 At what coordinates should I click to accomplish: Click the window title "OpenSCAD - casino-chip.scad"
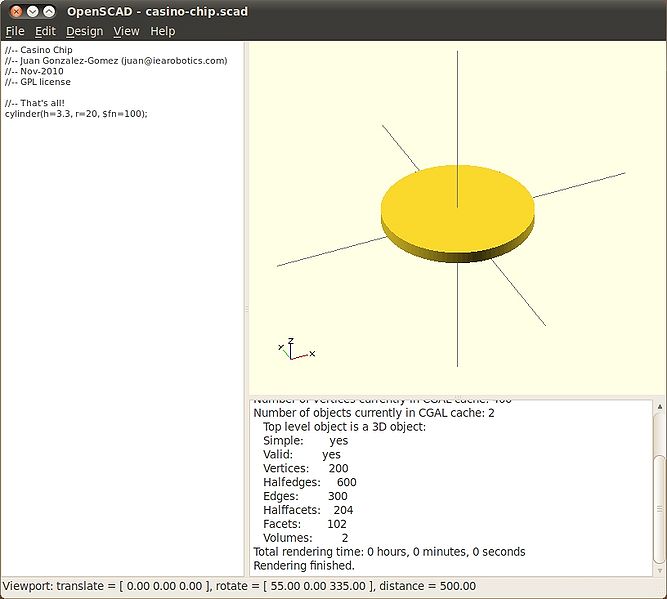click(x=157, y=11)
